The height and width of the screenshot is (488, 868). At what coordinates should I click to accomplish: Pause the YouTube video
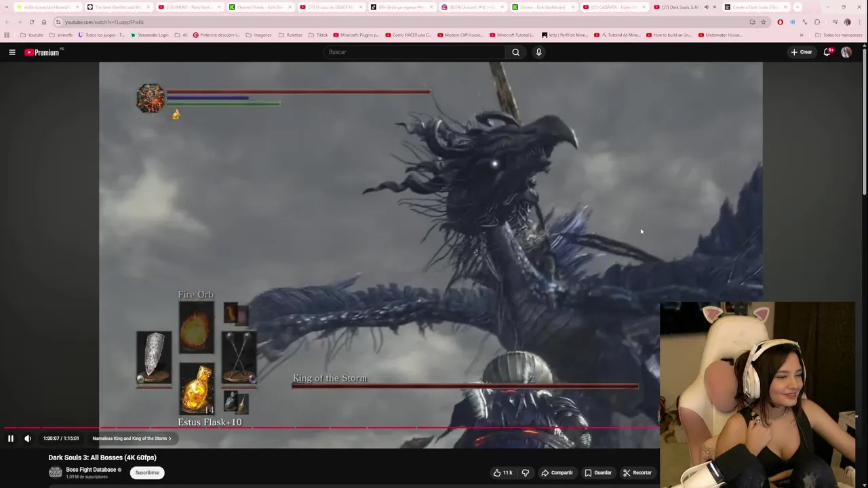click(x=10, y=439)
